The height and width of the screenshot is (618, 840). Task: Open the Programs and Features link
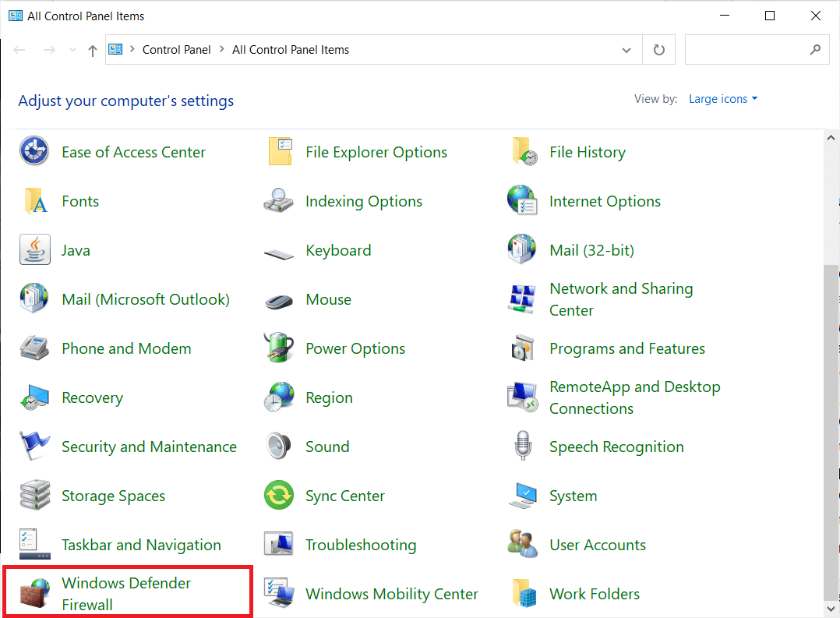click(626, 348)
